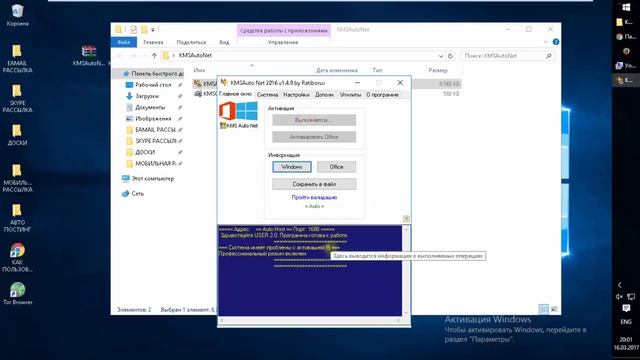
Task: Open the Action Center notifications icon
Action: [627, 309]
